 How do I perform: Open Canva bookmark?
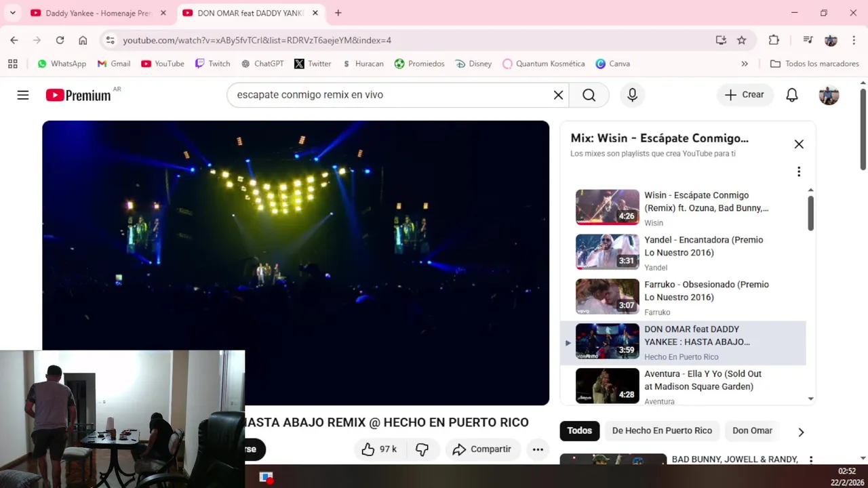[613, 64]
